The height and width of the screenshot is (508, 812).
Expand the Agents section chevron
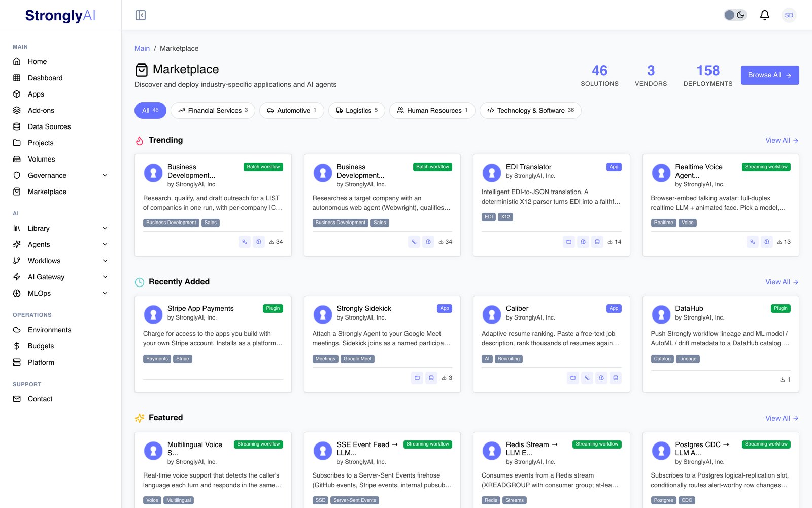tap(105, 244)
